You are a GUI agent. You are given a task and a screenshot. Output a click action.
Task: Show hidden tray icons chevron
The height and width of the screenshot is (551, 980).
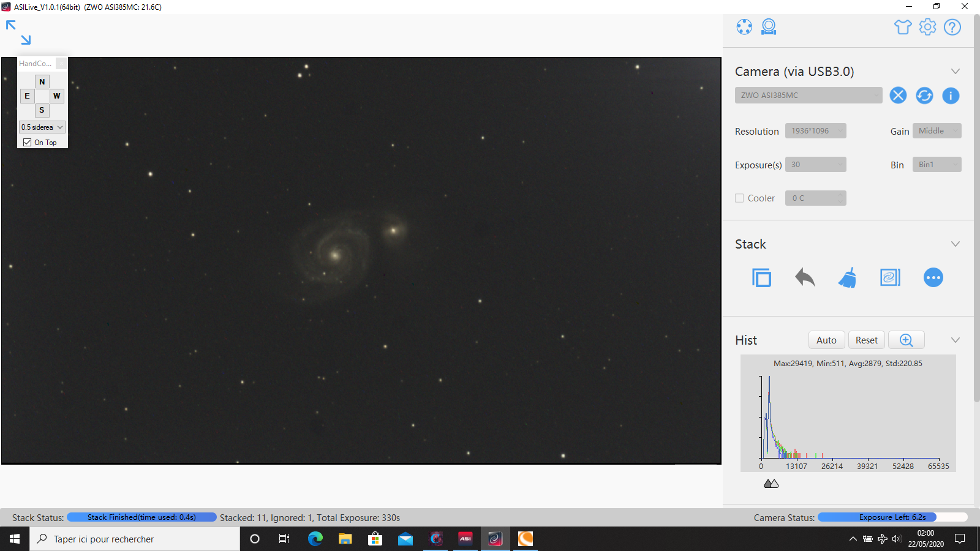coord(853,539)
